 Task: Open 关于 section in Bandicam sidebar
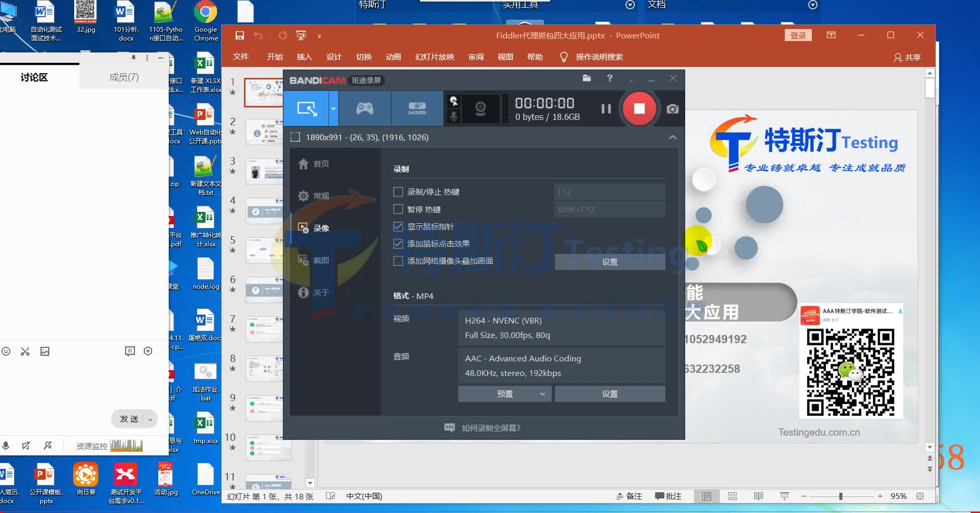(314, 292)
